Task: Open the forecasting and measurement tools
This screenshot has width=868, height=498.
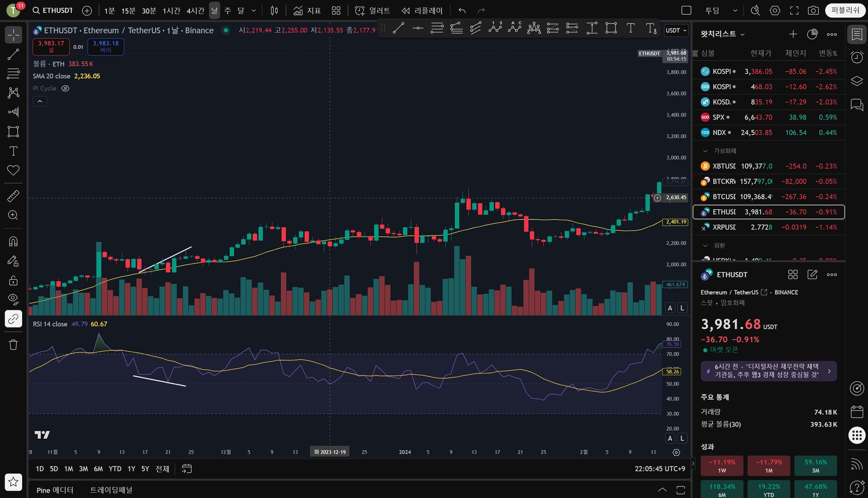Action: click(x=13, y=112)
